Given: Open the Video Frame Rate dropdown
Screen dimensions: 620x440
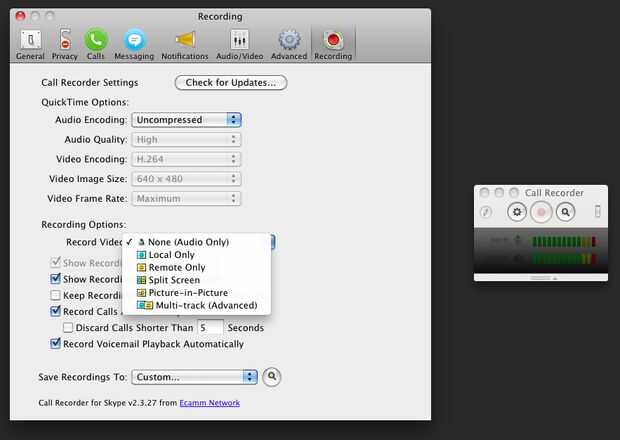Looking at the screenshot, I should click(x=186, y=198).
